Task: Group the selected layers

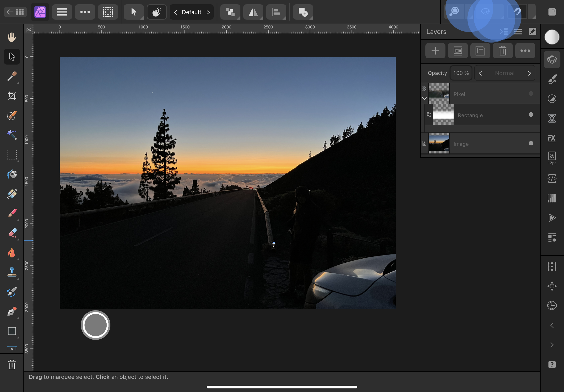Action: point(480,51)
